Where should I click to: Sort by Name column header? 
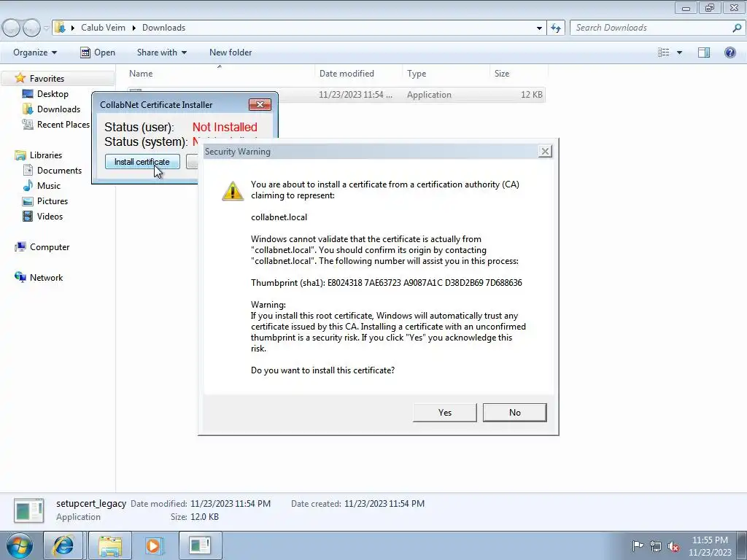[141, 74]
